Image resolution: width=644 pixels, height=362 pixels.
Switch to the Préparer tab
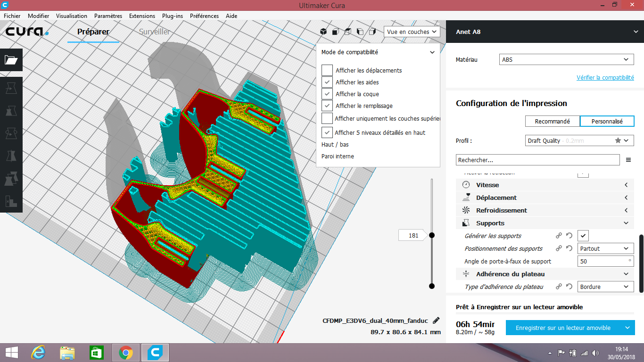[93, 32]
